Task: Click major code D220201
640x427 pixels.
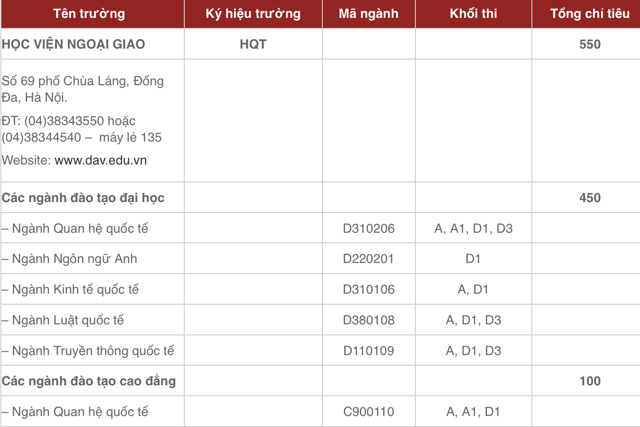Action: point(368,259)
